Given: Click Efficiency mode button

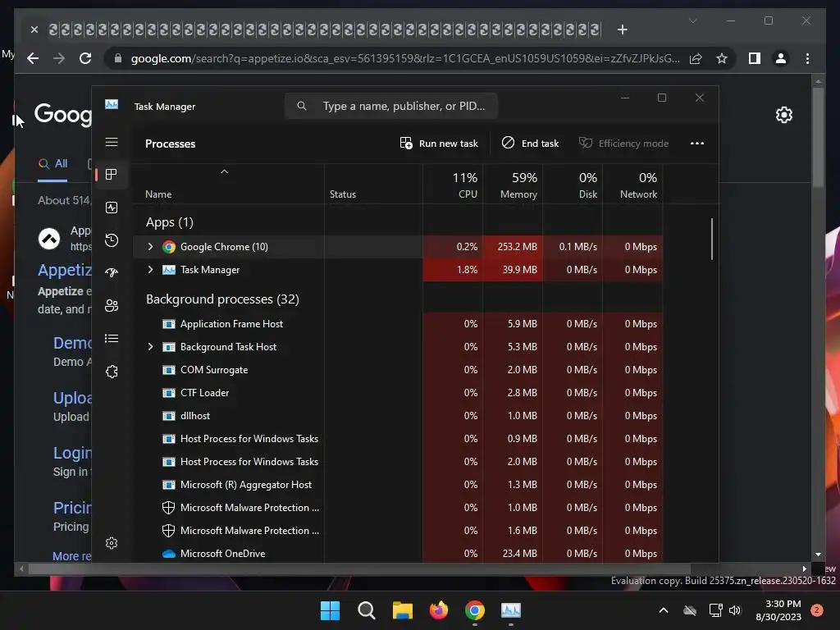Looking at the screenshot, I should pyautogui.click(x=623, y=143).
